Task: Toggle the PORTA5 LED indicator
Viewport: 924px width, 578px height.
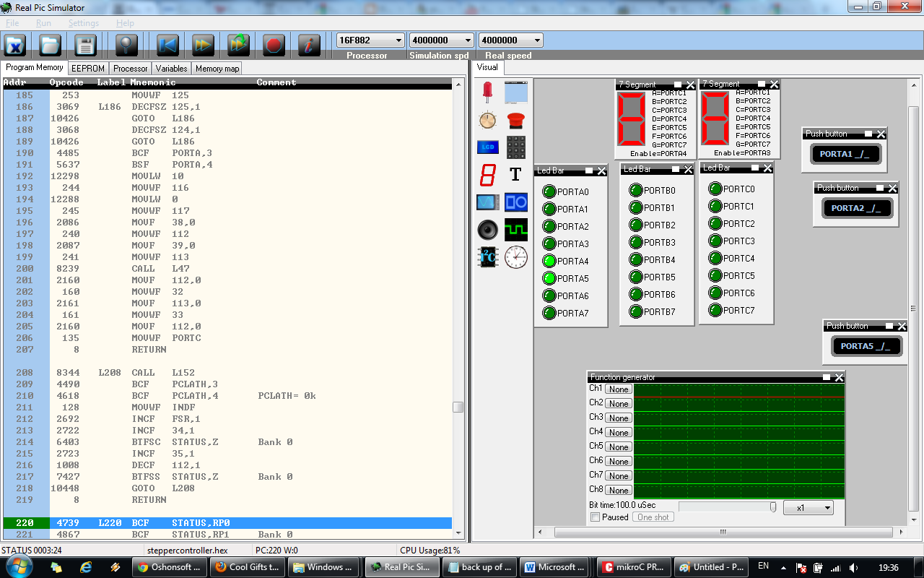Action: pyautogui.click(x=549, y=278)
